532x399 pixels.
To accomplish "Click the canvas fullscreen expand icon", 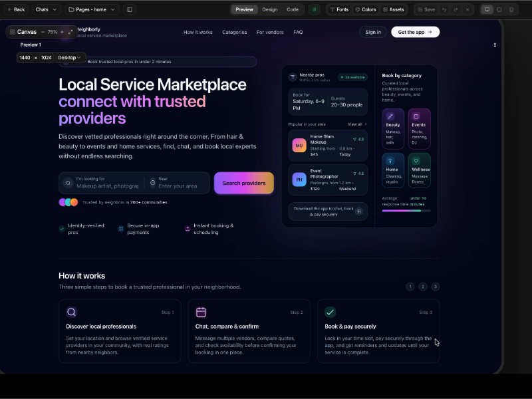I will point(70,32).
